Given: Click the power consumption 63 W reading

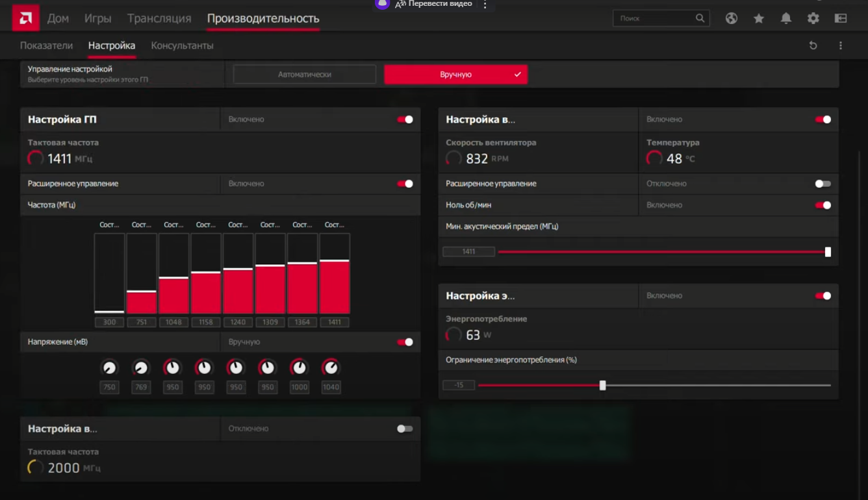Looking at the screenshot, I should (x=469, y=335).
